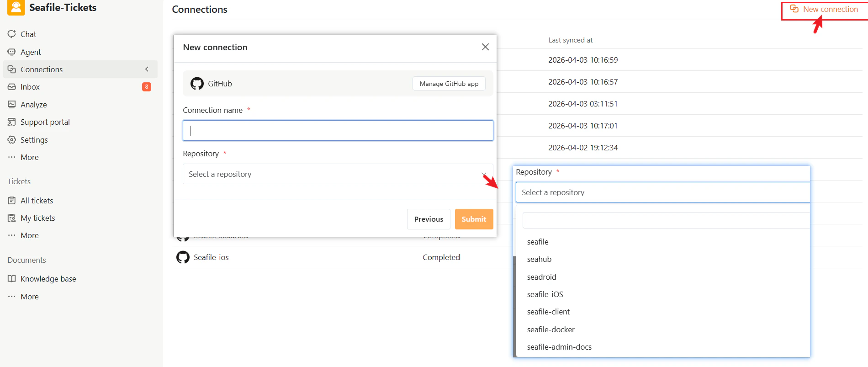Open the Select a repository dropdown in dialog
Viewport: 868px width, 367px height.
[338, 174]
